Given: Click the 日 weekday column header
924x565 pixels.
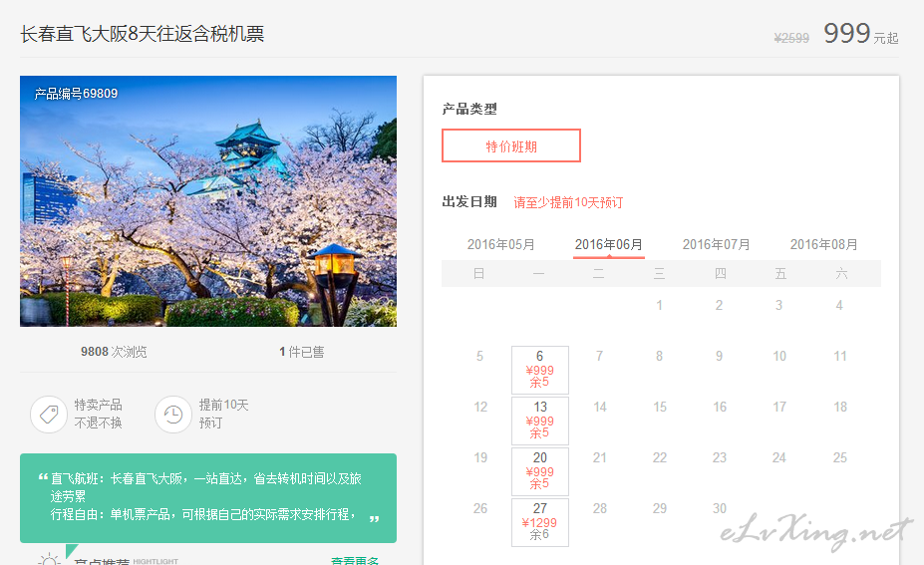Looking at the screenshot, I should point(479,273).
